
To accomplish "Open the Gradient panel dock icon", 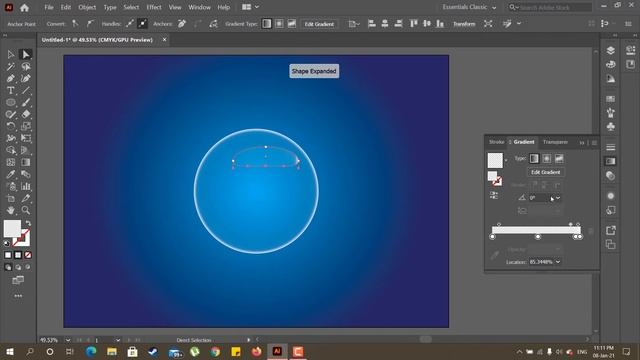I will [x=611, y=161].
